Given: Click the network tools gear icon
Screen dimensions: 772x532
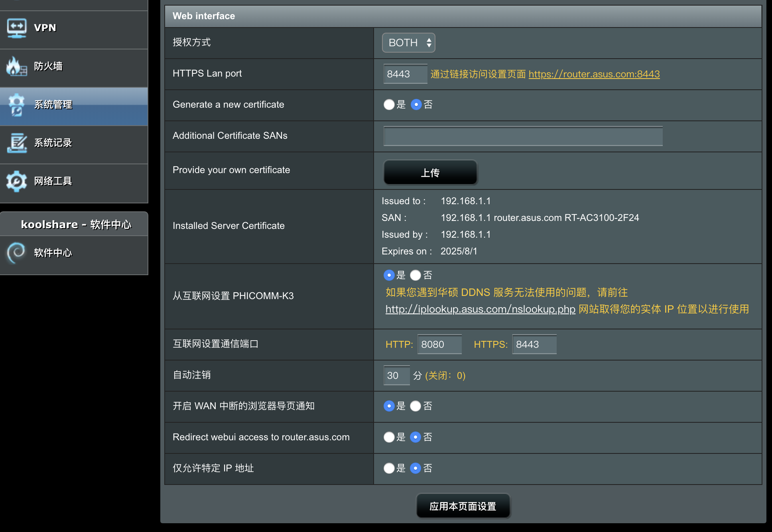Looking at the screenshot, I should coord(17,181).
